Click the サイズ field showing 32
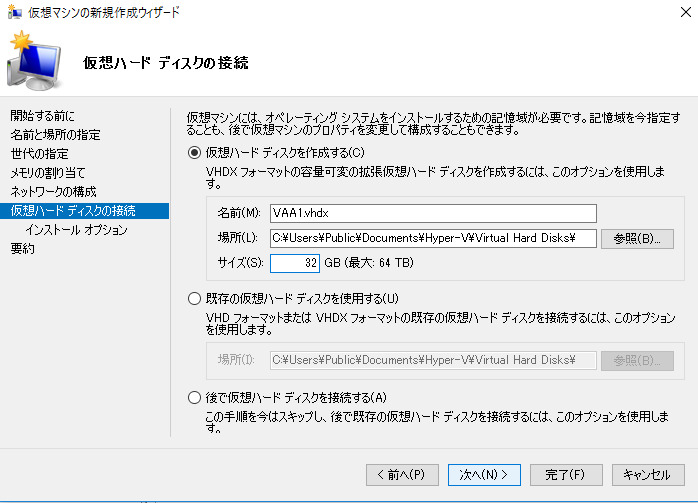Viewport: 698px width, 503px height. pyautogui.click(x=295, y=263)
